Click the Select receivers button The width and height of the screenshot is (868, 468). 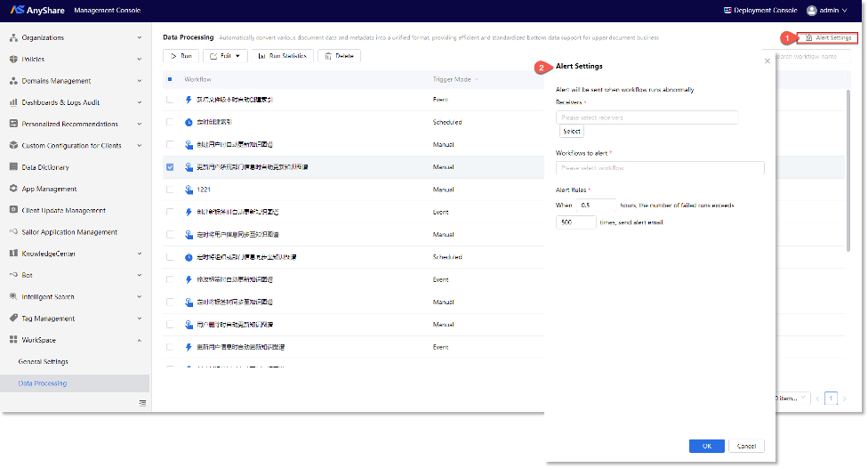(571, 132)
